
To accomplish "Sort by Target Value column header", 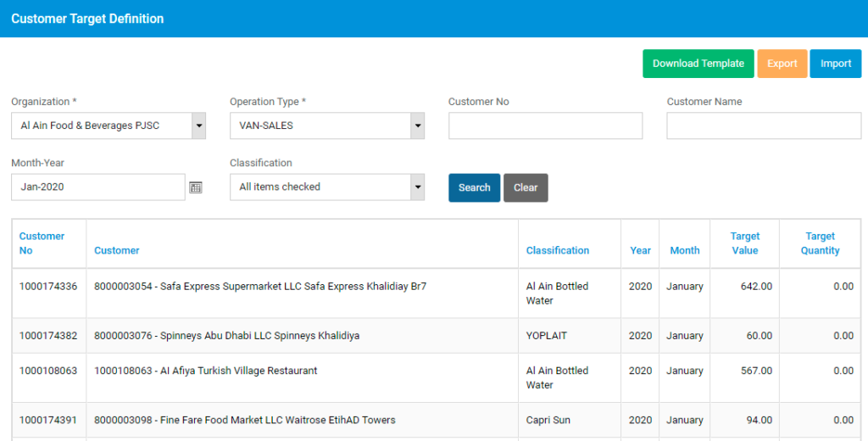I will coord(744,243).
